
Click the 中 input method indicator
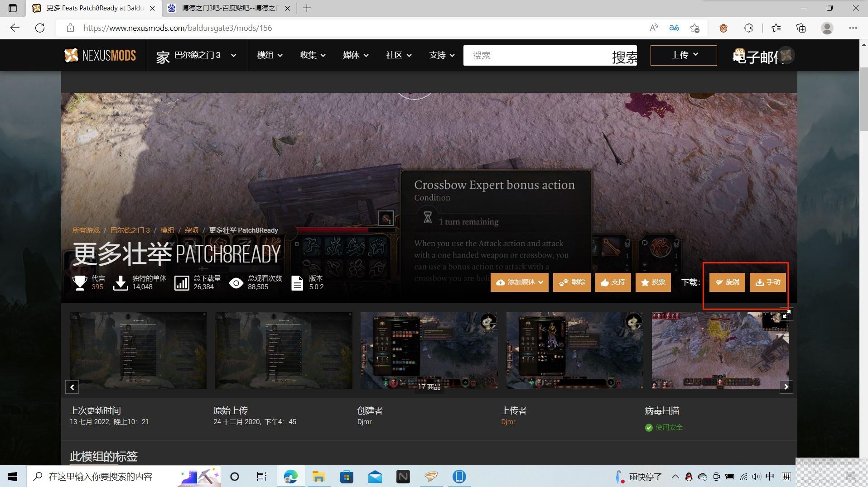click(770, 477)
